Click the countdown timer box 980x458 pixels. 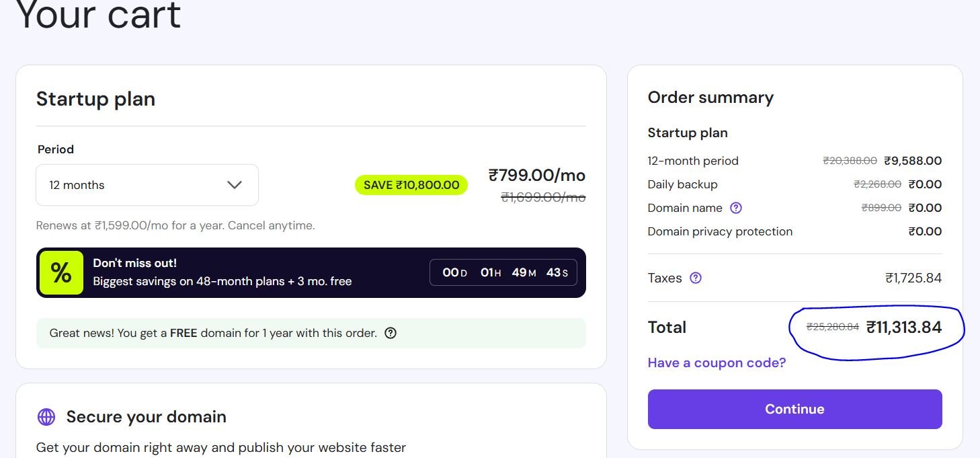[x=503, y=272]
